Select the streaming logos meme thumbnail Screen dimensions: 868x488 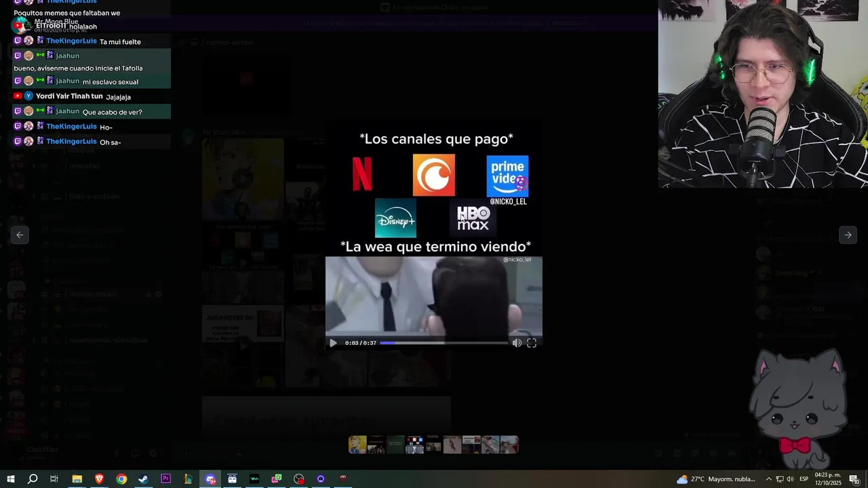click(x=414, y=445)
